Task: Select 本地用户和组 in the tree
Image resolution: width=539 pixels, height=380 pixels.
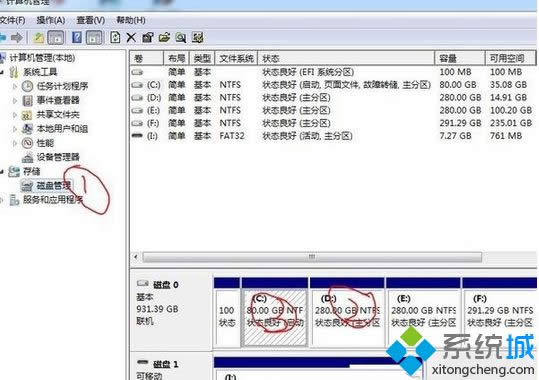Action: pyautogui.click(x=62, y=129)
